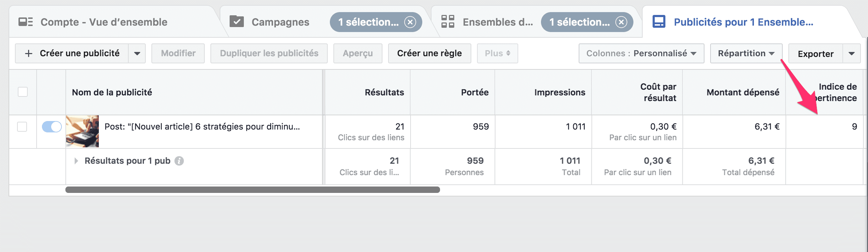
Task: Turn off the ad status toggle switch
Action: pos(52,127)
